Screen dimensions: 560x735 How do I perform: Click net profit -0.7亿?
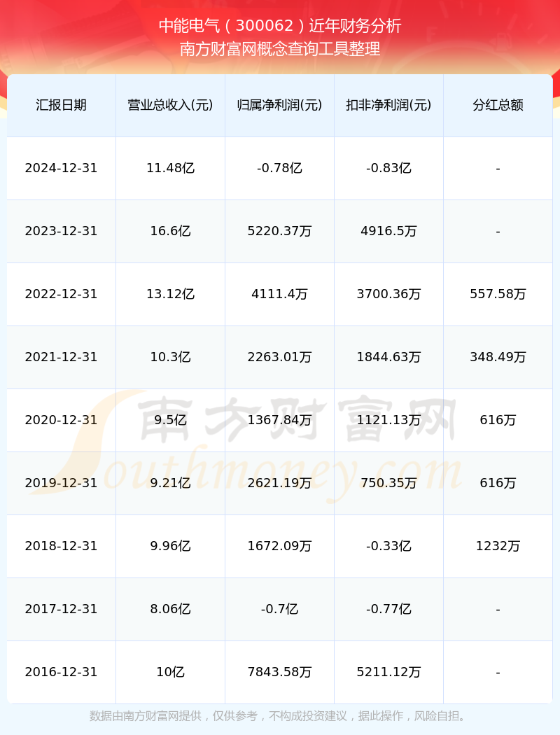(x=280, y=609)
